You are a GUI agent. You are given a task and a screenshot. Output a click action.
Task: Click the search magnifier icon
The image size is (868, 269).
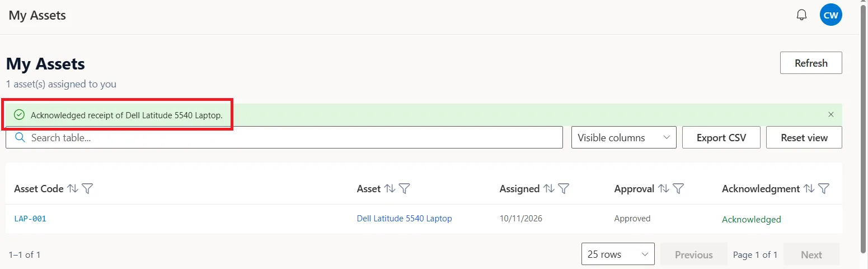[20, 137]
